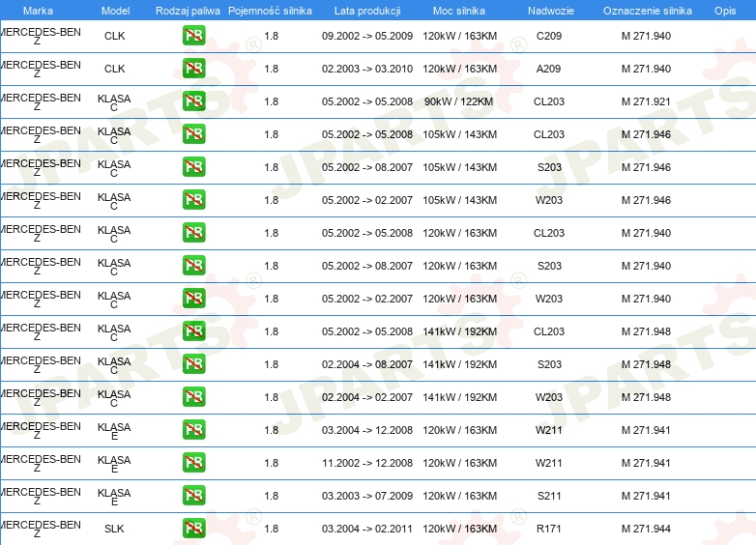Click engine code M 271.944
756x545 pixels.
(x=646, y=529)
